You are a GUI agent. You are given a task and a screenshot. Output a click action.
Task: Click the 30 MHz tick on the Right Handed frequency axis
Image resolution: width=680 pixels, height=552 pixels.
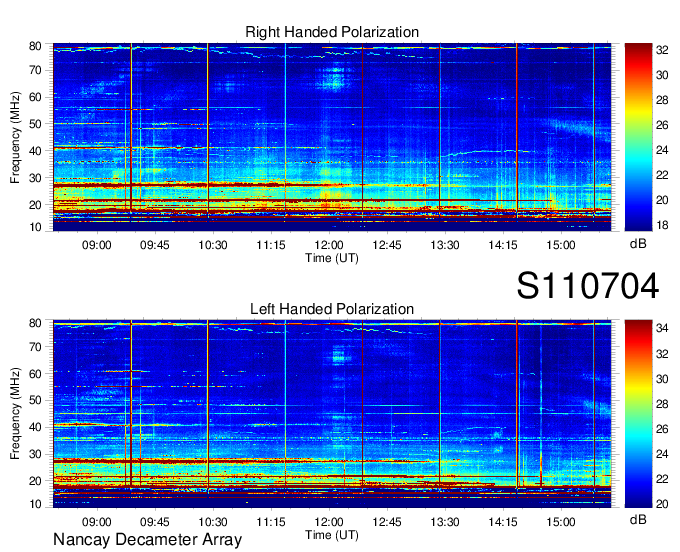[35, 178]
